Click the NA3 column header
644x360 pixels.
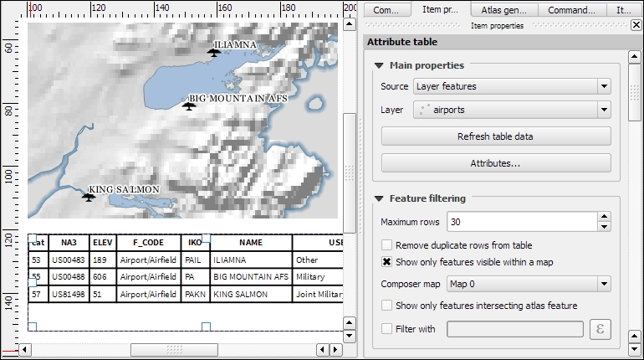point(69,243)
